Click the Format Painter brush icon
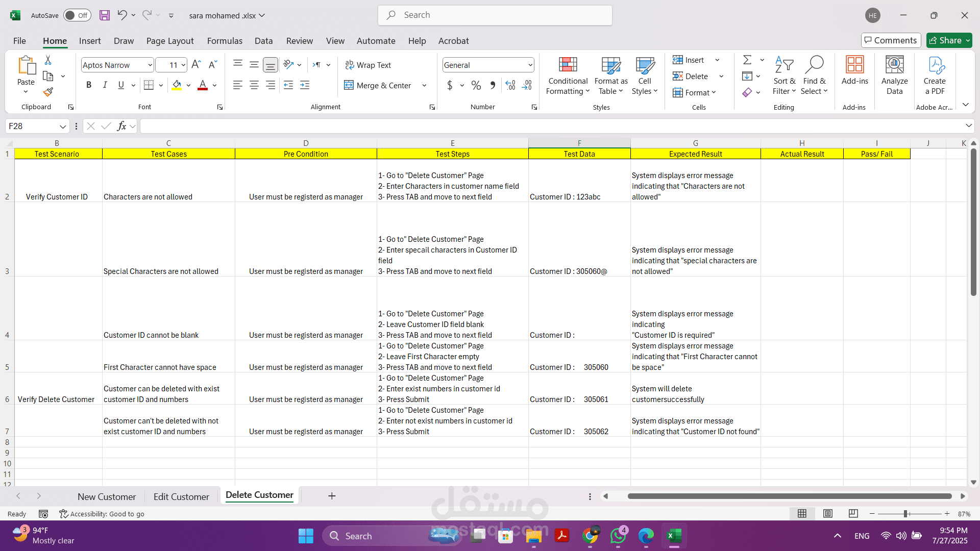Viewport: 980px width, 551px height. click(48, 92)
